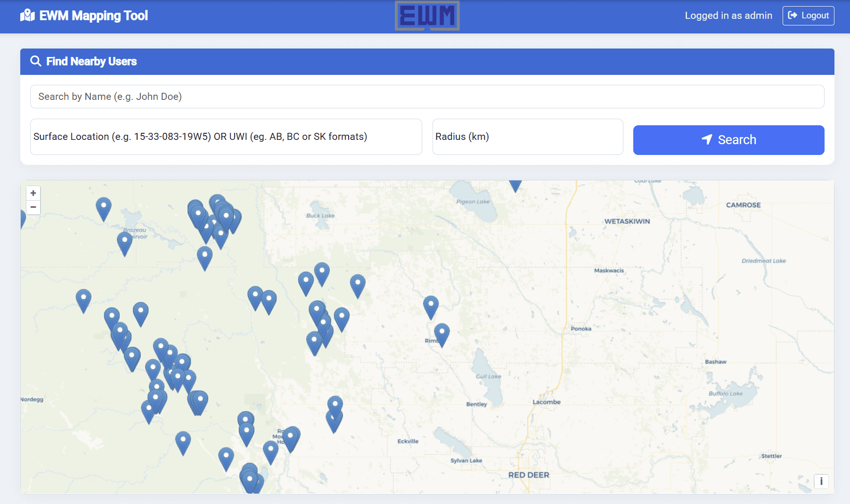Click the Radius (km) input field
The height and width of the screenshot is (504, 850).
[527, 137]
